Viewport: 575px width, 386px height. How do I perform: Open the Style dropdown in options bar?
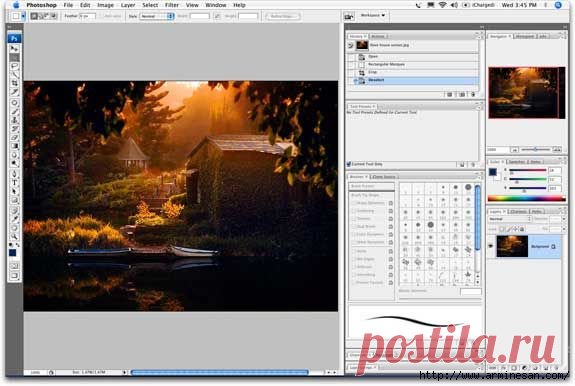(156, 16)
